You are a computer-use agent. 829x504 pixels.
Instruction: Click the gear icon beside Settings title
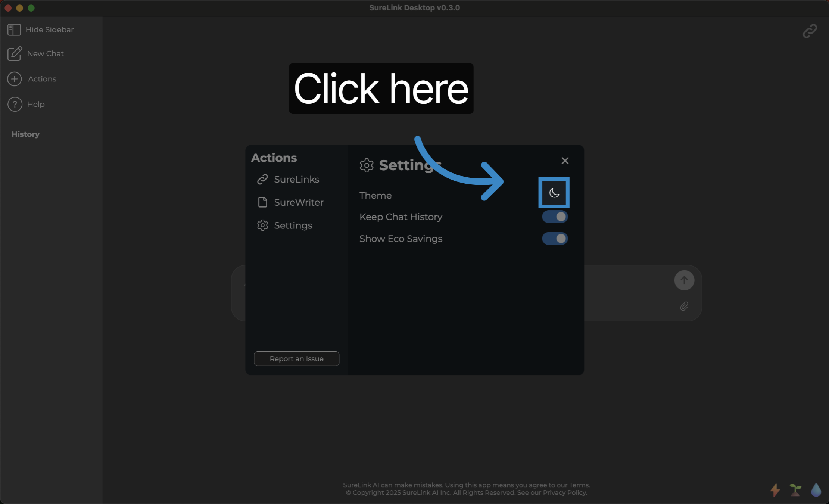point(367,165)
